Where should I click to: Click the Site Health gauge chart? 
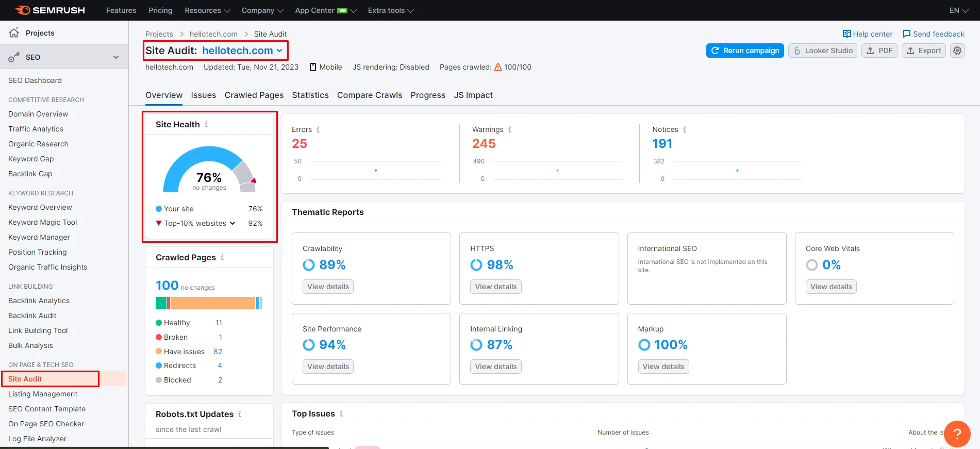(x=209, y=169)
